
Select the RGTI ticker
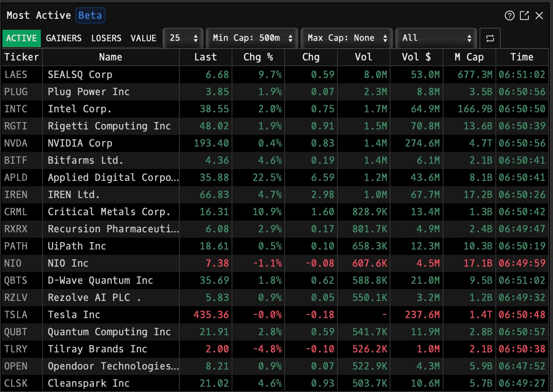click(16, 126)
